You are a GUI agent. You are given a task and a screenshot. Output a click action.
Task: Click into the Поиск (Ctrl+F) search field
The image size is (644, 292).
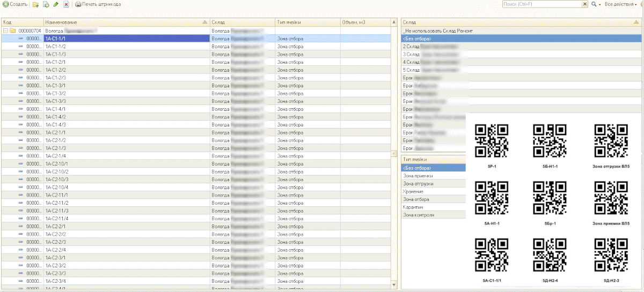[x=542, y=4]
